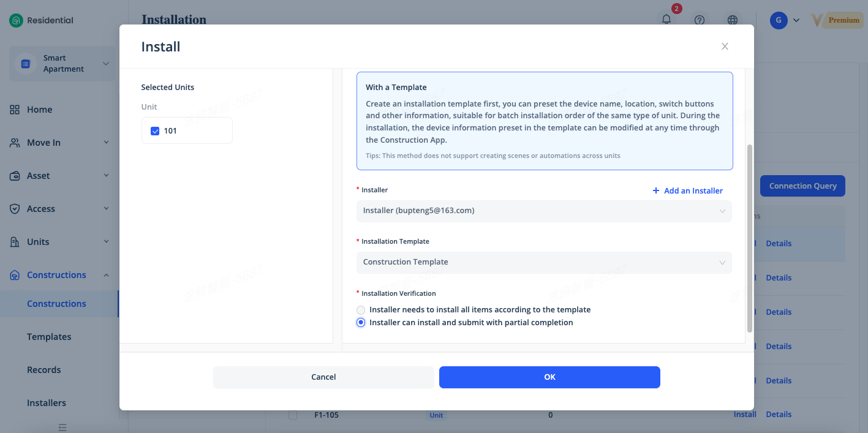Close the Install dialog with X
868x433 pixels.
coord(725,47)
